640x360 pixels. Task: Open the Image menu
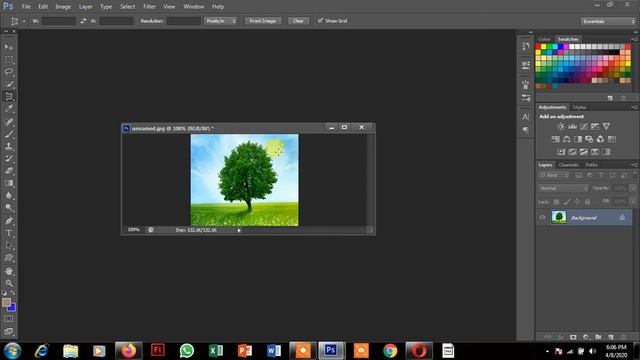(63, 7)
